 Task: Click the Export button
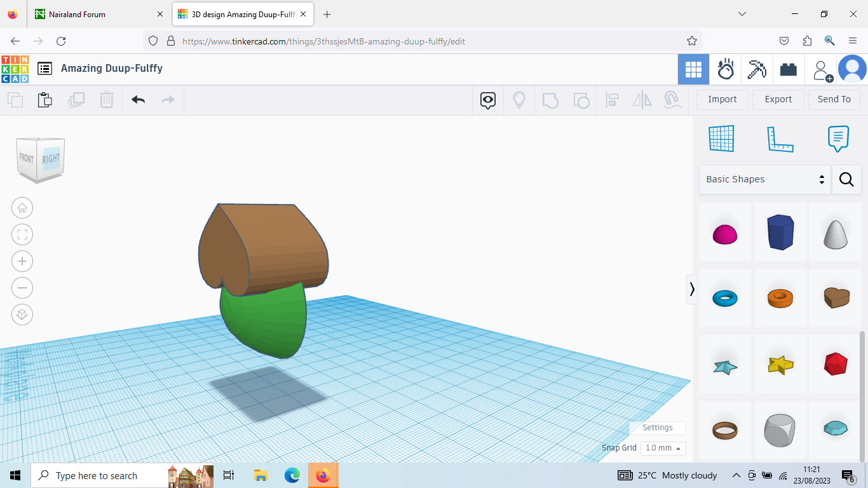click(778, 99)
